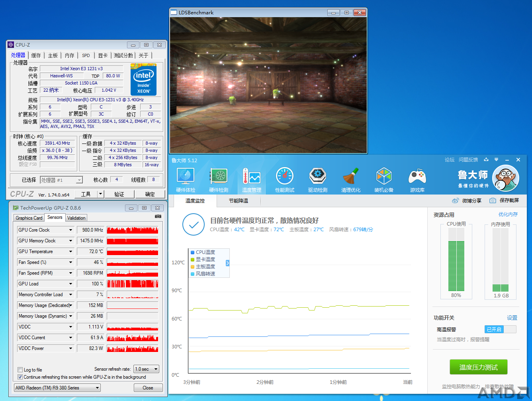Select the 温度监控 tab
The height and width of the screenshot is (401, 532).
(195, 201)
